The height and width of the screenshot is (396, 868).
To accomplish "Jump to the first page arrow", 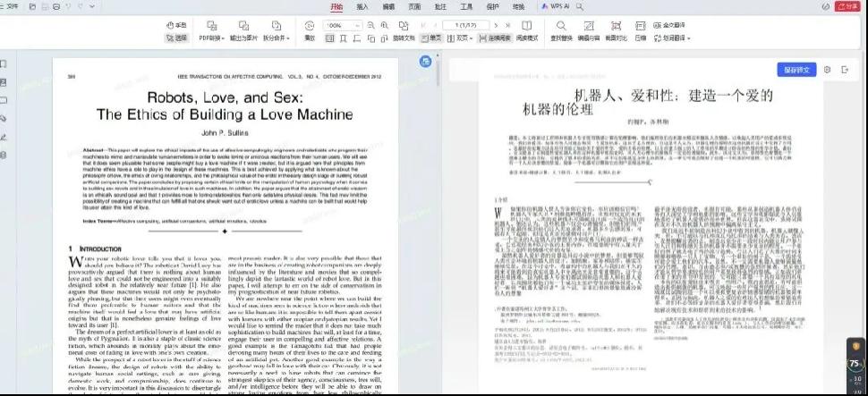I will click(423, 25).
